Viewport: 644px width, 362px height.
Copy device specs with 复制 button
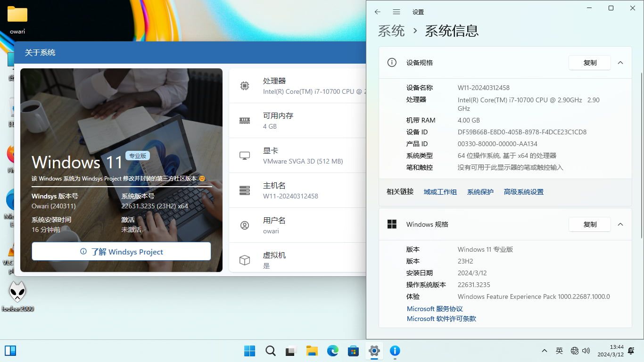pos(589,63)
